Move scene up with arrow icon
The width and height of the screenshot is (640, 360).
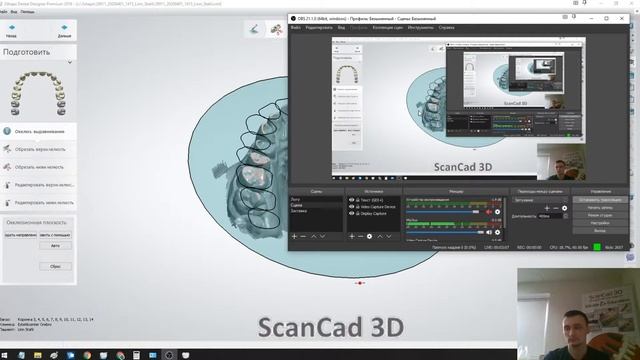[313, 236]
